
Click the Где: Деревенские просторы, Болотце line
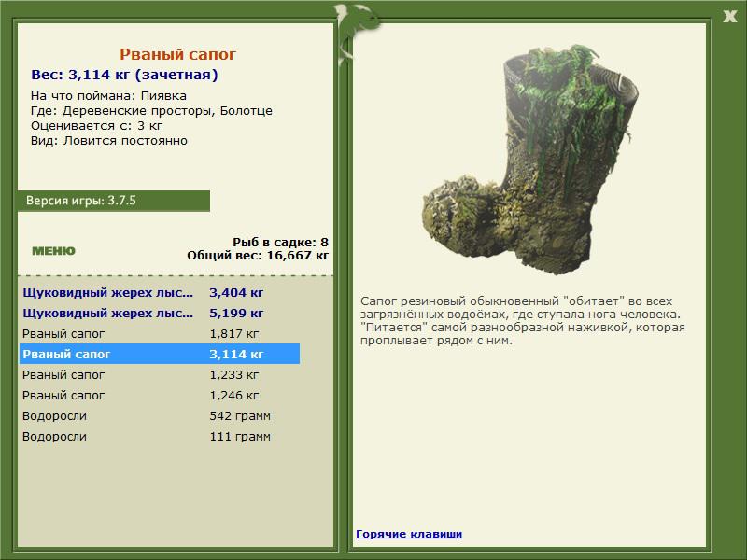click(151, 111)
